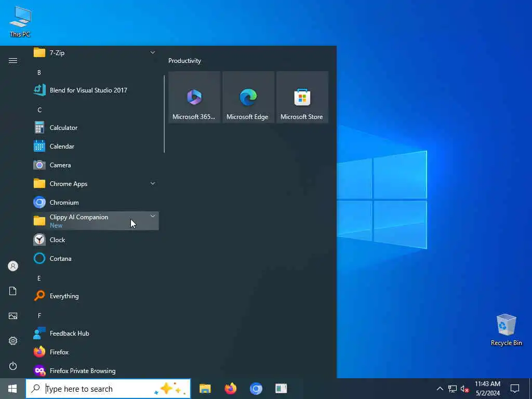Launch the Camera app
Image resolution: width=532 pixels, height=399 pixels.
pyautogui.click(x=95, y=165)
